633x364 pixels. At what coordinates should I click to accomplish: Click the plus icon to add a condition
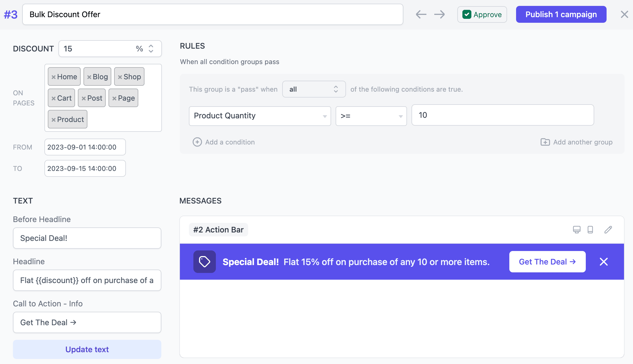click(197, 142)
